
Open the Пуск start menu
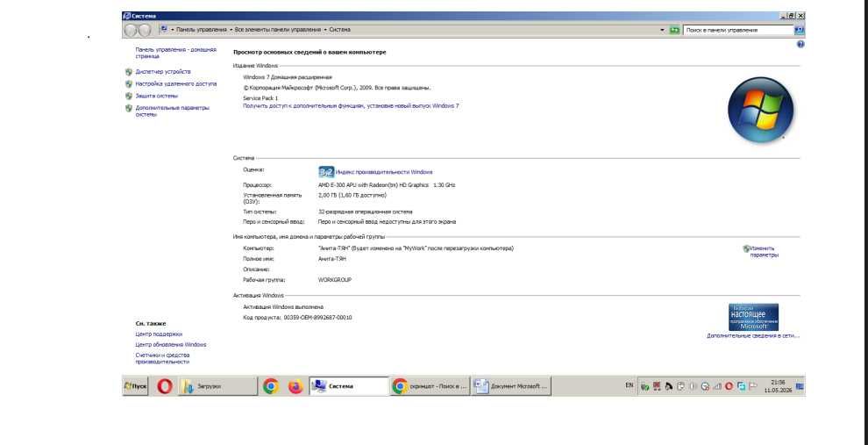click(136, 386)
